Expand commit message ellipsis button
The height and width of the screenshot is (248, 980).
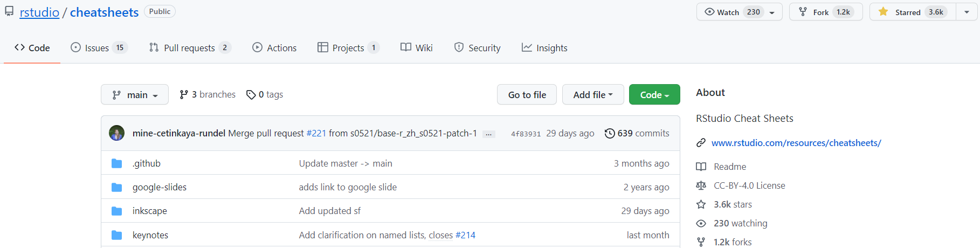[488, 134]
